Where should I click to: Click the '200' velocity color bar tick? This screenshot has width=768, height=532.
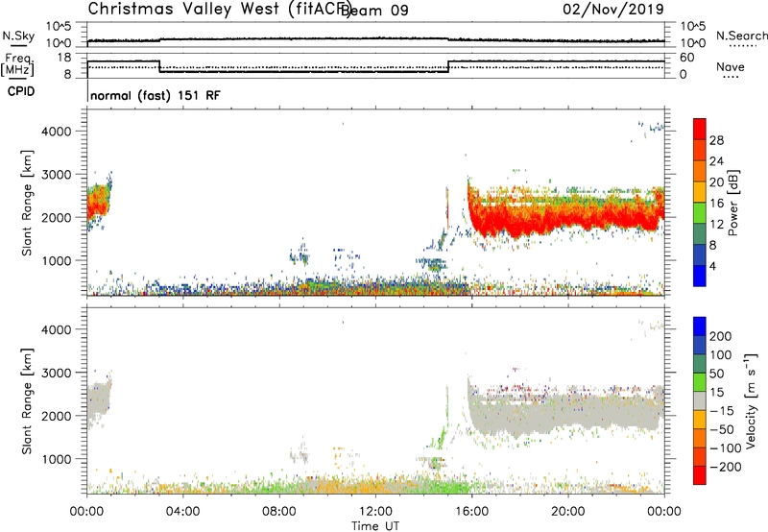pos(721,336)
